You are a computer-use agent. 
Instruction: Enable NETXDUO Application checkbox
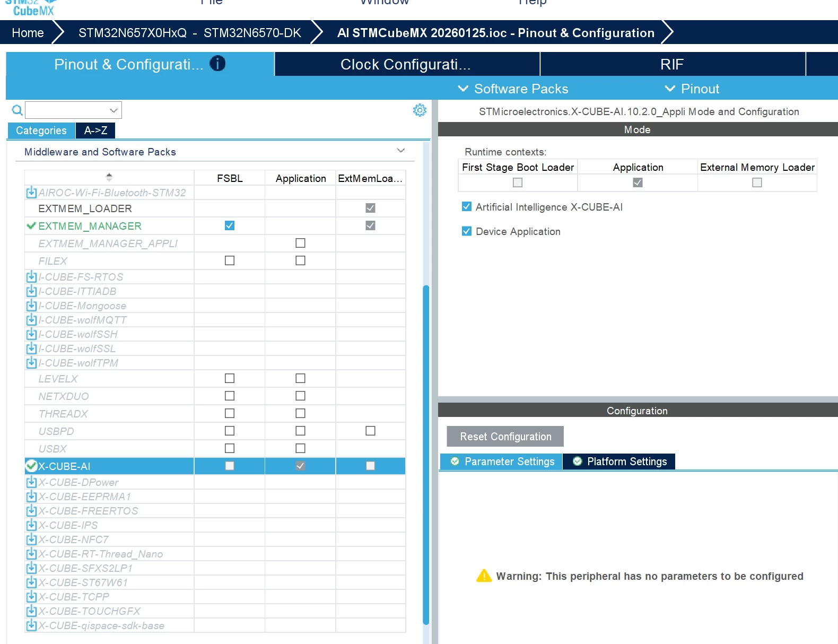pos(300,396)
